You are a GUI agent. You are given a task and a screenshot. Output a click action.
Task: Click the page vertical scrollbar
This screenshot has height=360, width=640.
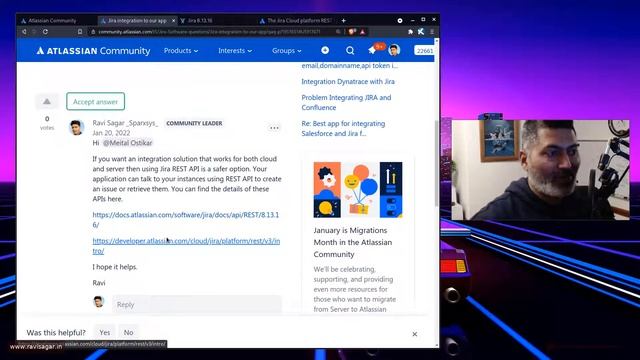[x=436, y=163]
